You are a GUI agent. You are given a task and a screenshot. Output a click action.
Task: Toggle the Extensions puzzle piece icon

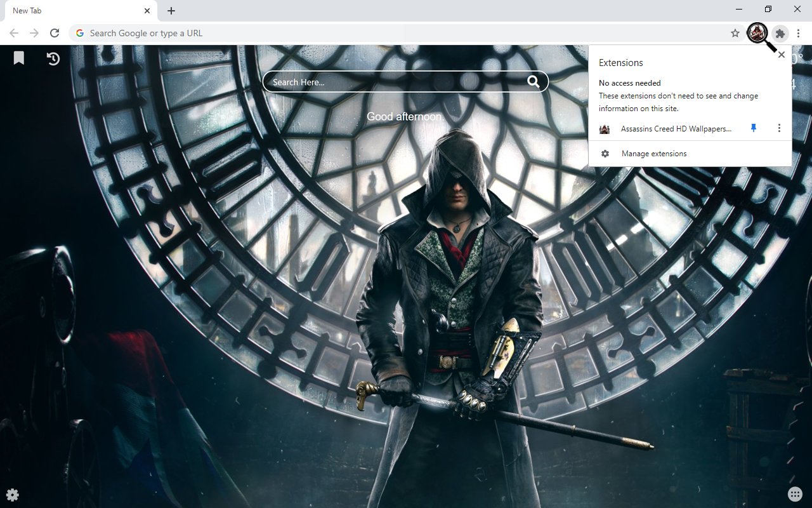[780, 33]
